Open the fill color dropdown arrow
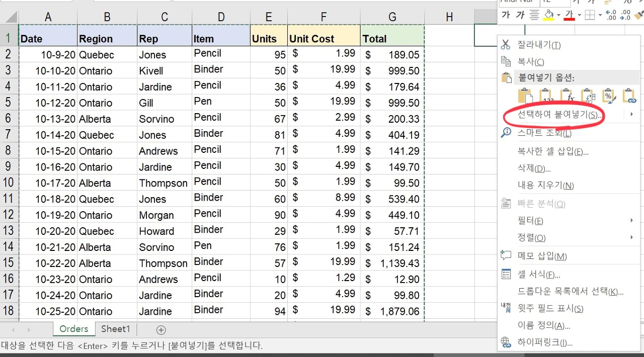 [x=558, y=15]
